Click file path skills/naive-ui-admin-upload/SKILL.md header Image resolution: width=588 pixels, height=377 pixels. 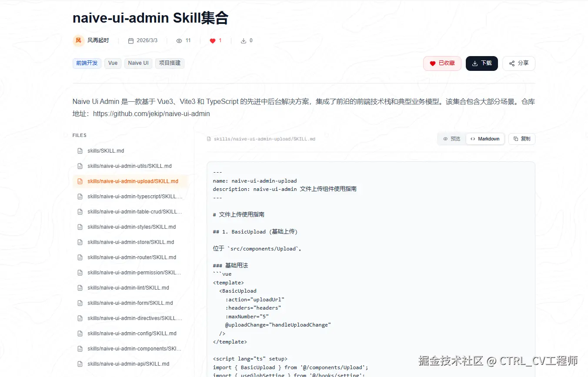coord(264,139)
